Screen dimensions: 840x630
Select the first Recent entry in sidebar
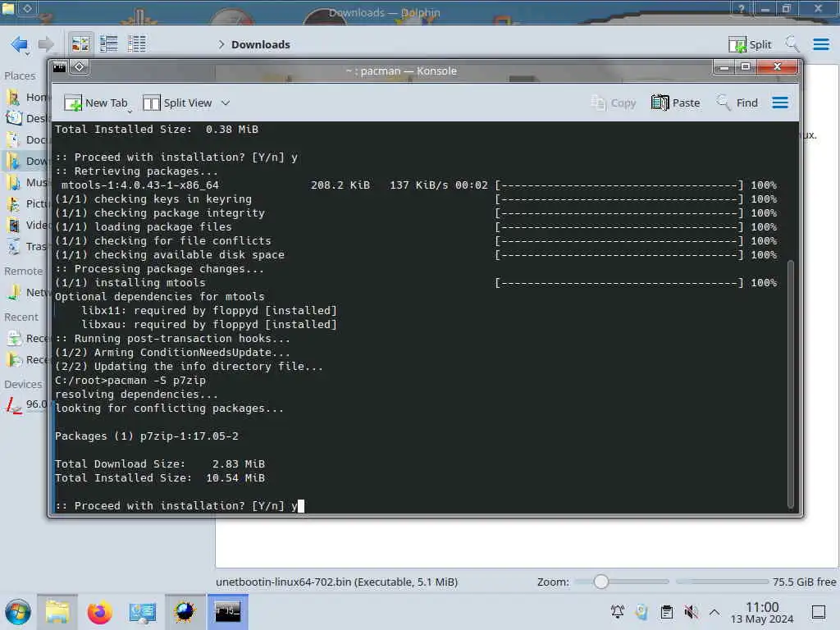pos(28,339)
